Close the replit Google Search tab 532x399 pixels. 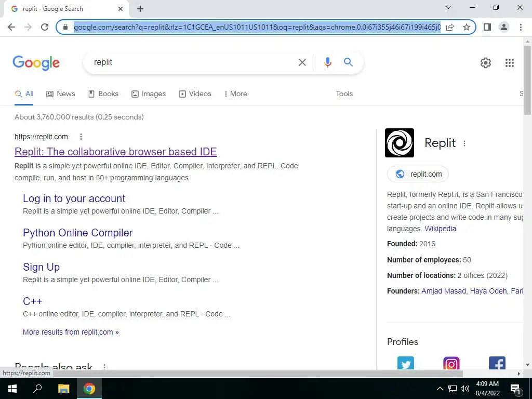(x=121, y=9)
